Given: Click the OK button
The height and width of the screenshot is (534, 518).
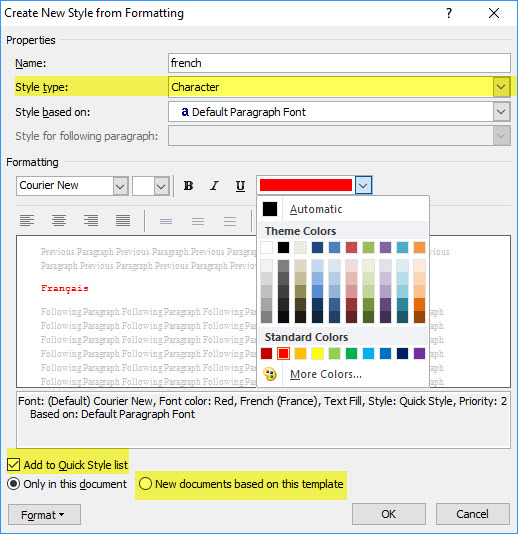Looking at the screenshot, I should (x=389, y=514).
